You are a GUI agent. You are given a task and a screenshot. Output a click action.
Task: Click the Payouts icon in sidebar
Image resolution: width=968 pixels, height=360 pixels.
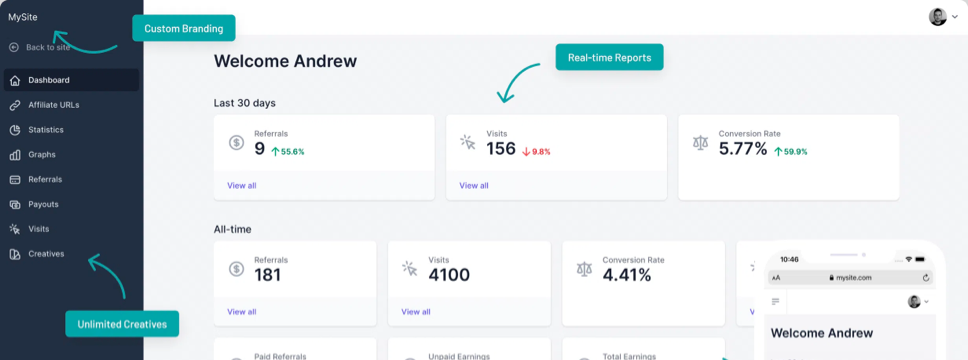[x=15, y=204]
